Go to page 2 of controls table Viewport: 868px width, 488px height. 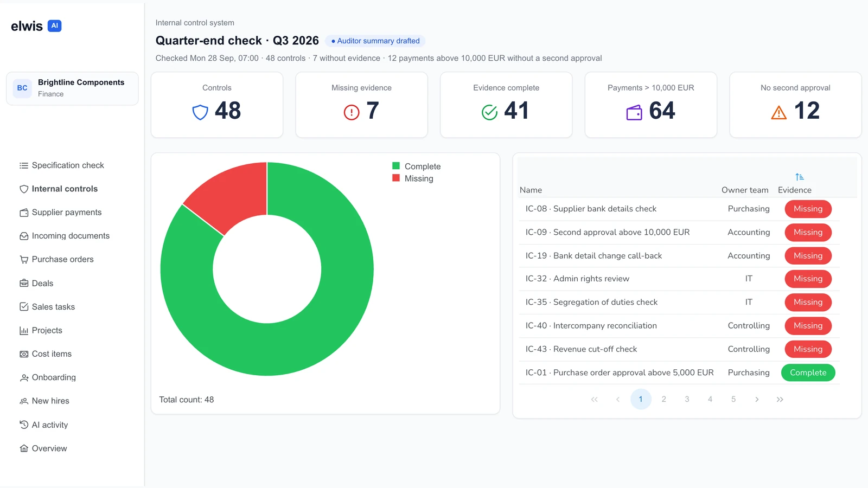663,399
